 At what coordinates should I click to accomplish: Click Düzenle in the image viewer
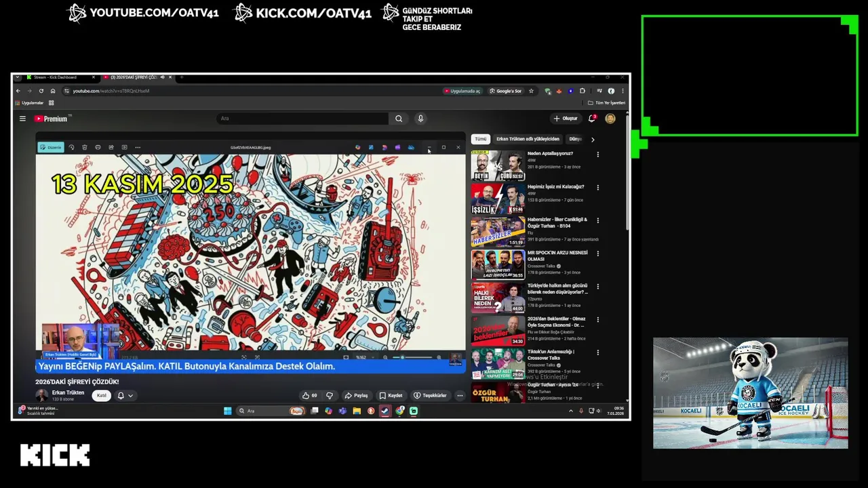point(51,147)
